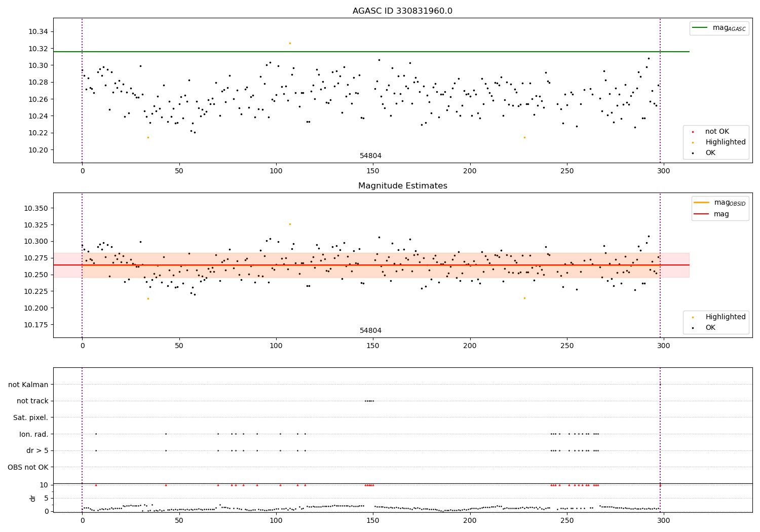Click the 'not track' axis label
The height and width of the screenshot is (532, 760).
(32, 401)
